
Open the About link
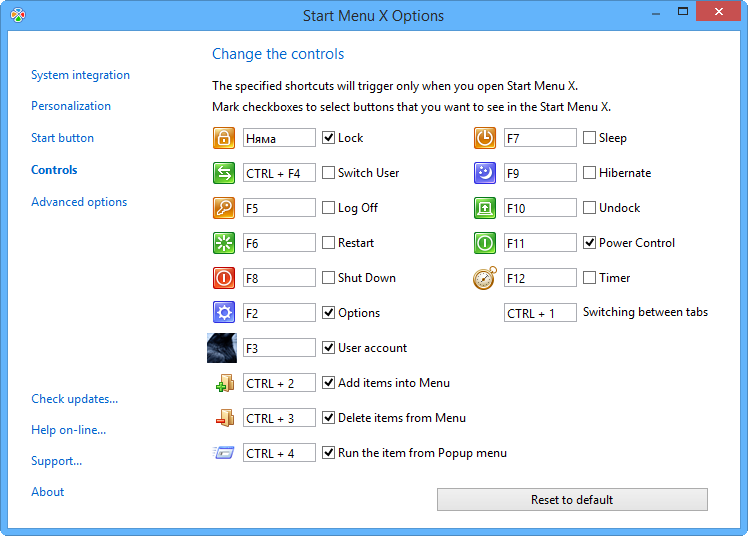(47, 492)
